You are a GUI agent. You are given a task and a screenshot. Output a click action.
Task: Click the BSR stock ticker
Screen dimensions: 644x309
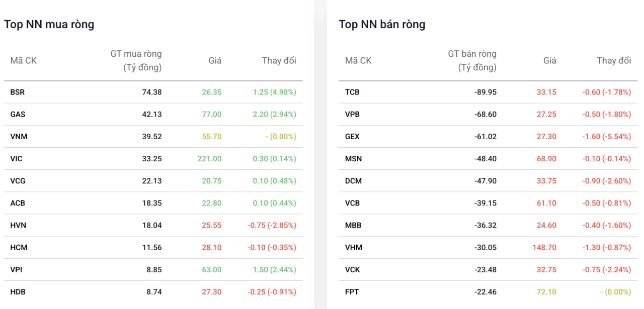point(17,92)
